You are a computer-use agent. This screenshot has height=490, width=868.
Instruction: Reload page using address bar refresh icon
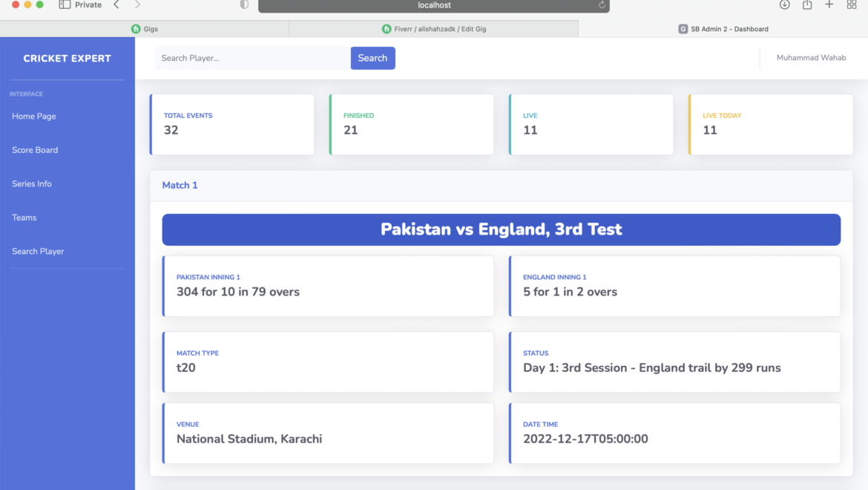tap(602, 5)
